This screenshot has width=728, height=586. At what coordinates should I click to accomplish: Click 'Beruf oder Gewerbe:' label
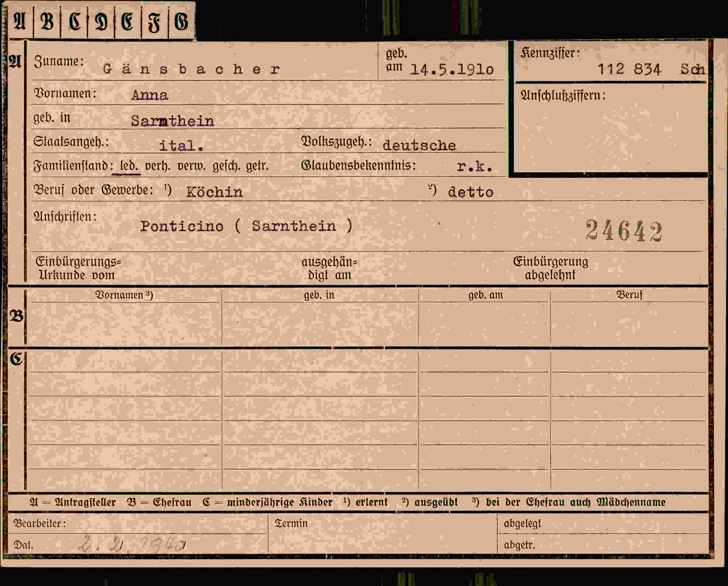coord(94,190)
